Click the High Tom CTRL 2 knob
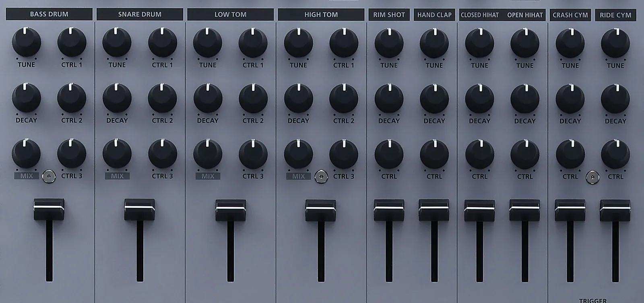The height and width of the screenshot is (303, 644). (344, 99)
